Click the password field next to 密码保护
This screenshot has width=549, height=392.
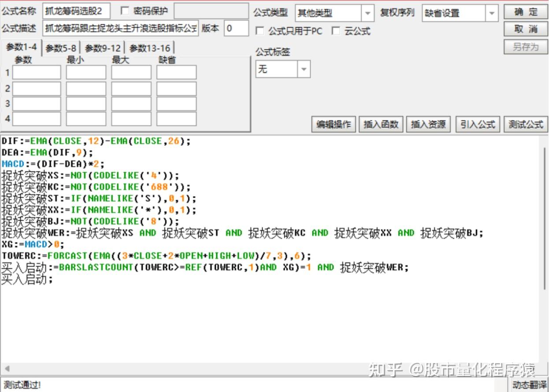(x=211, y=11)
